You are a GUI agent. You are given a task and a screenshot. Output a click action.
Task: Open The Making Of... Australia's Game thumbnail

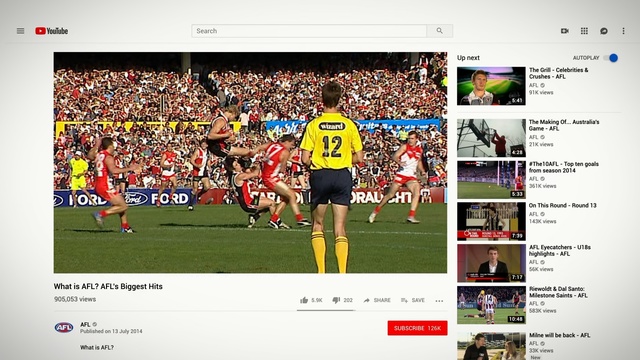491,138
